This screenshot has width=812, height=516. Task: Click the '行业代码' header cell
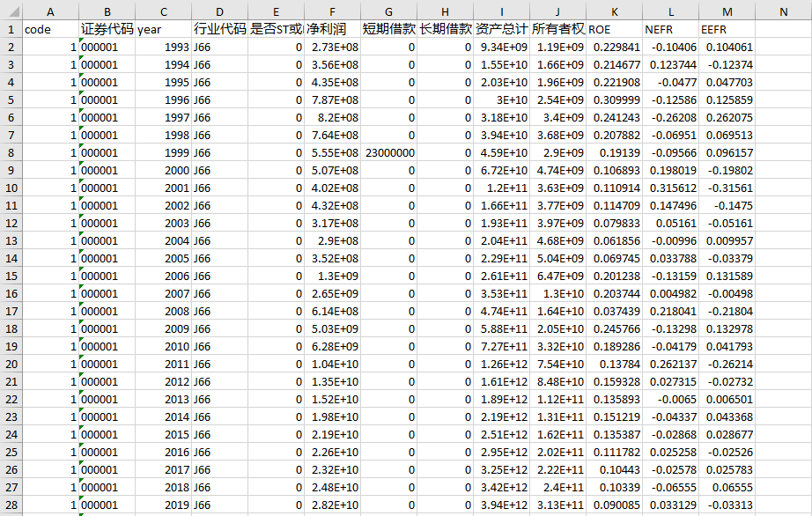click(219, 30)
